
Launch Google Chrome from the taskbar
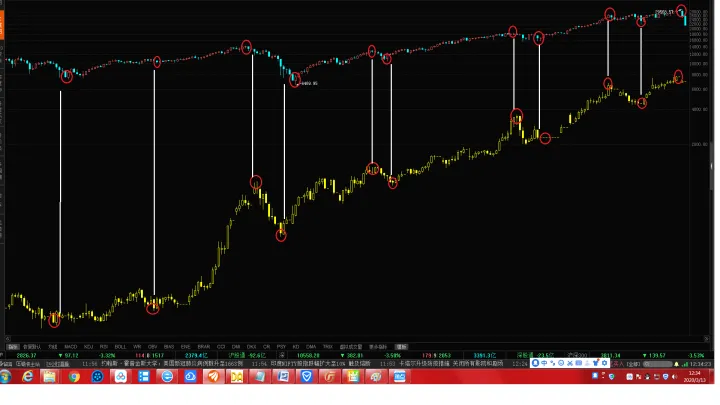point(74,377)
